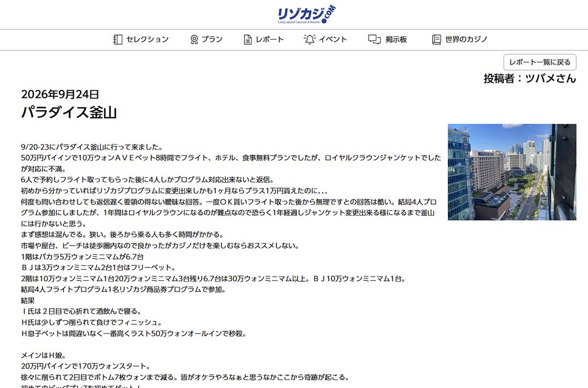
Task: Open the Busan cityscape photo thumbnail
Action: click(512, 172)
